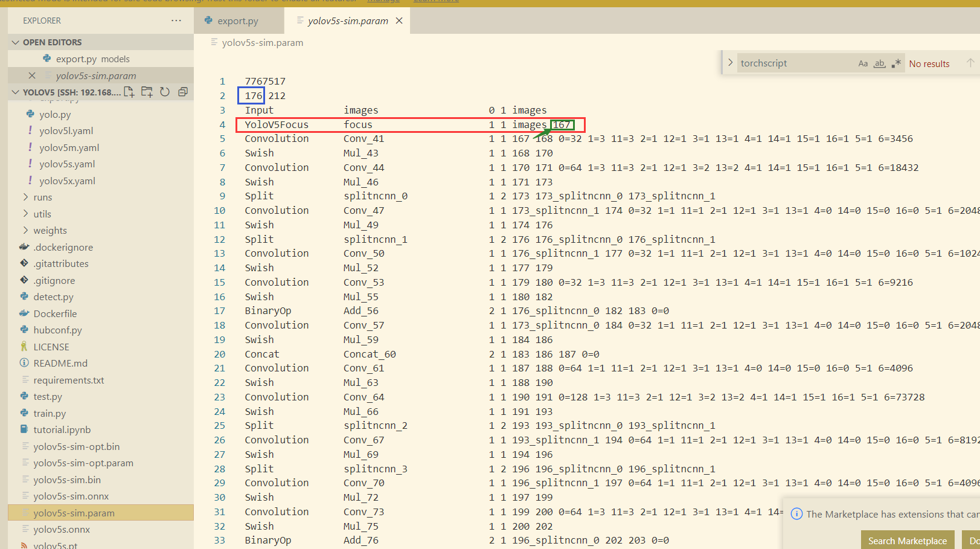Click the info icon in Marketplace notification
This screenshot has height=549, width=980.
point(796,514)
